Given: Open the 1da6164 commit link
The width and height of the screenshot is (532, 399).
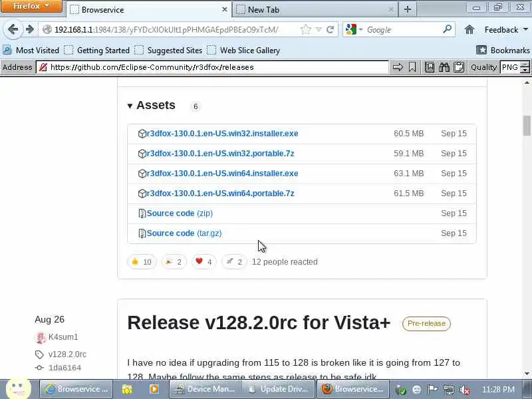Looking at the screenshot, I should tap(65, 368).
